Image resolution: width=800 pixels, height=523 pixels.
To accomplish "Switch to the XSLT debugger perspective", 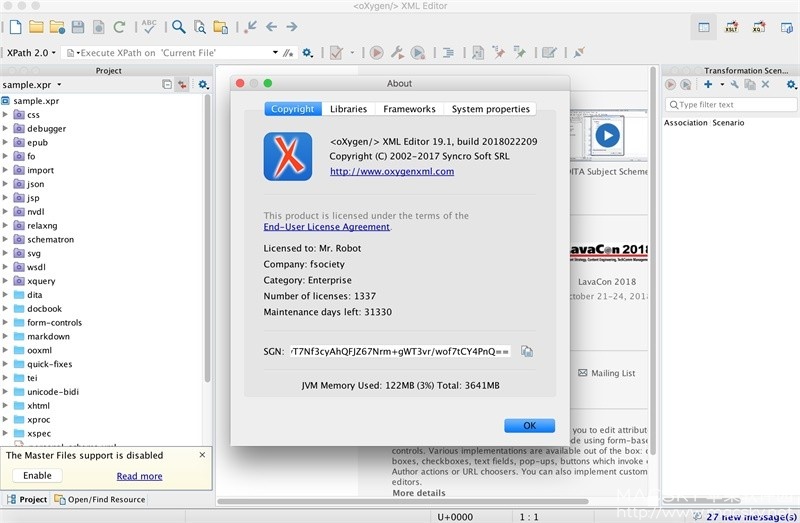I will point(732,27).
